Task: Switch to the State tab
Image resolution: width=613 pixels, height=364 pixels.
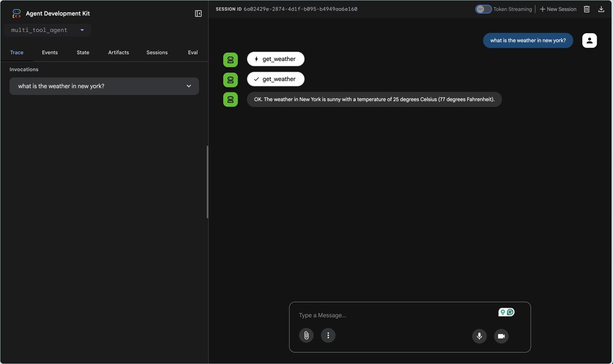Action: (83, 53)
